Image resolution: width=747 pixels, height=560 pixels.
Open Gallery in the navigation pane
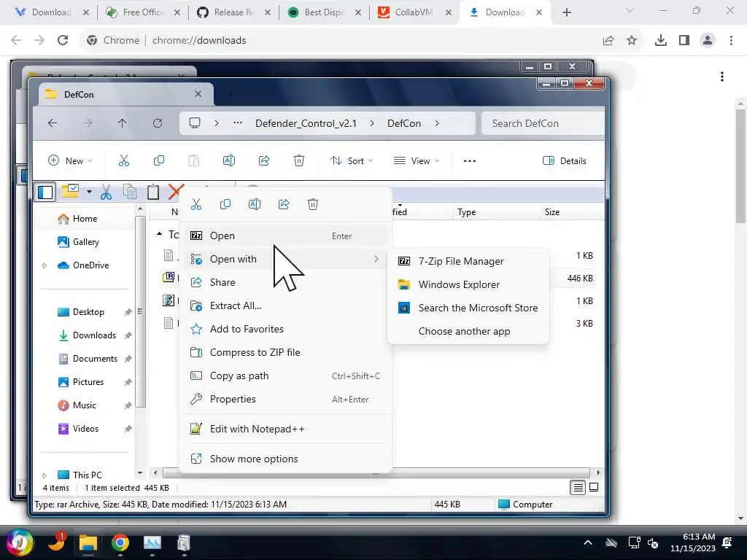[x=78, y=242]
